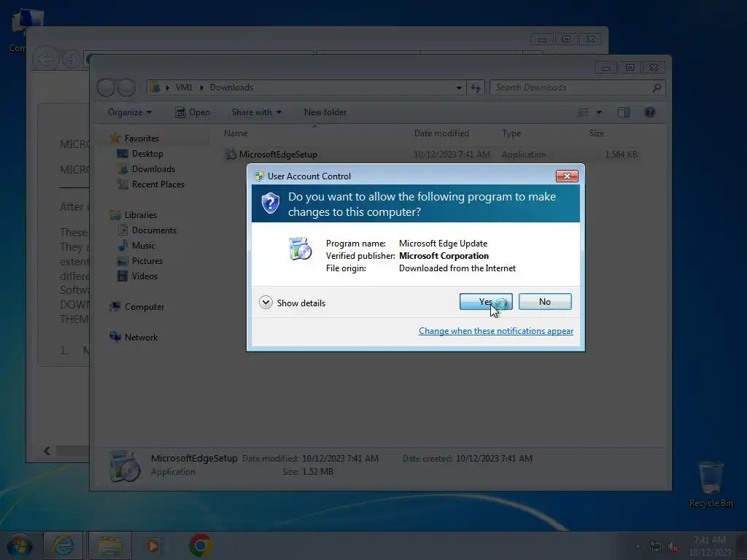This screenshot has width=747, height=560.
Task: Select Pictures library
Action: pos(147,261)
